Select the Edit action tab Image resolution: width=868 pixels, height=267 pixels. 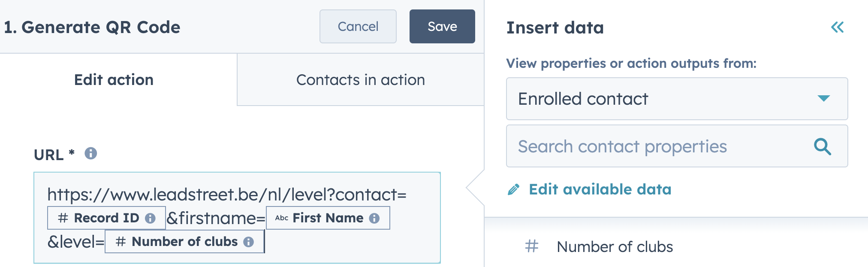pos(114,80)
